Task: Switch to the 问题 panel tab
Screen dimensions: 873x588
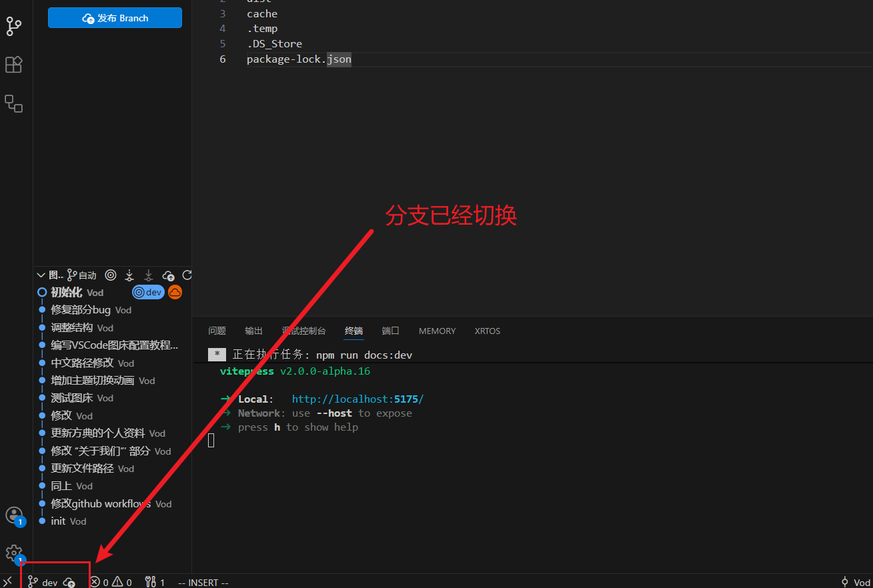Action: pos(217,331)
